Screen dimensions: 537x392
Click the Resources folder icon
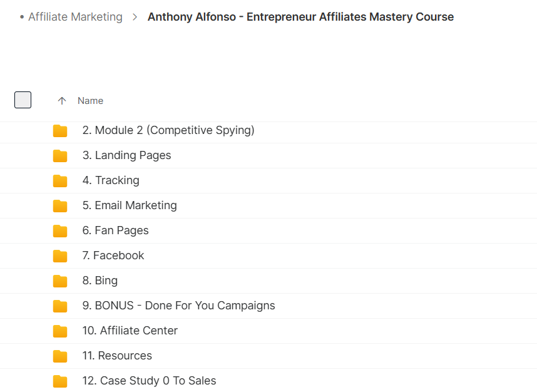pyautogui.click(x=60, y=356)
